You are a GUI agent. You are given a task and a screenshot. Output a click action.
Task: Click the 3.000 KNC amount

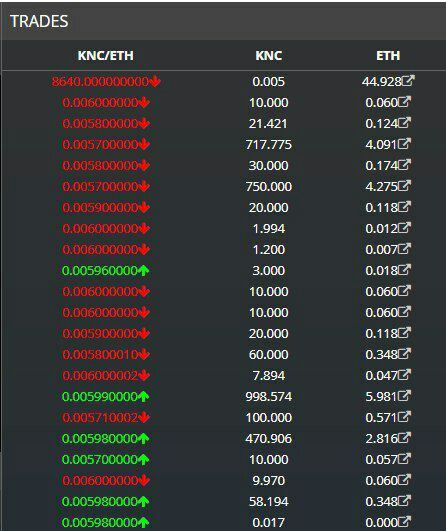(x=269, y=271)
